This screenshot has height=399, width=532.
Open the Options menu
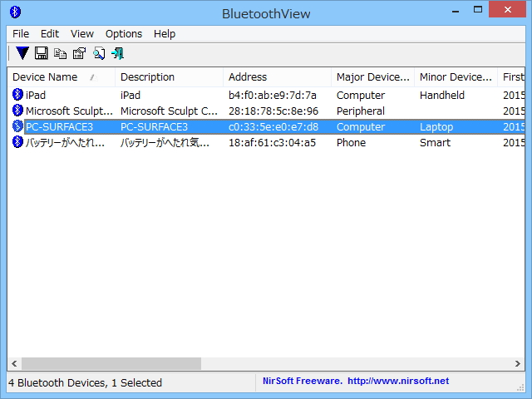coord(124,34)
